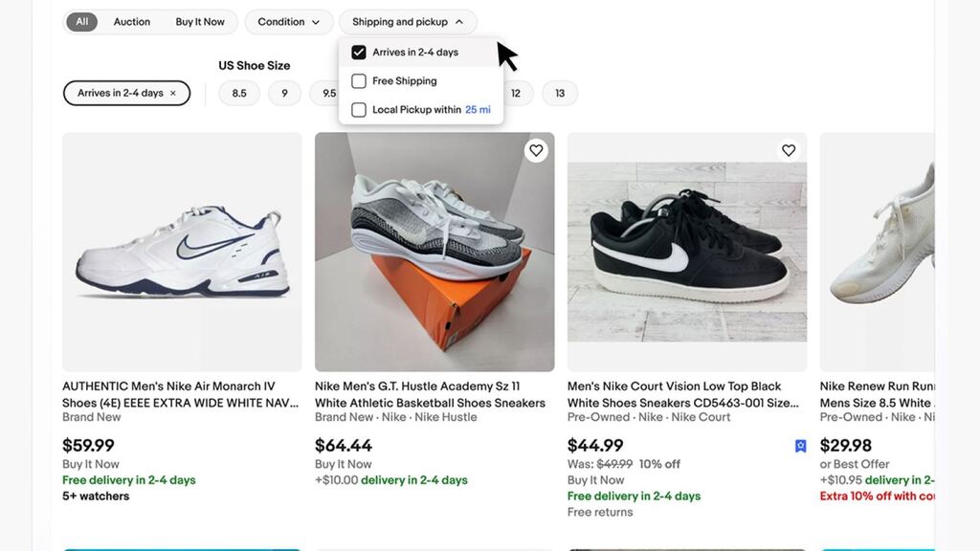Add G.T. Hustle Academy shoes to watchlist

(x=536, y=150)
